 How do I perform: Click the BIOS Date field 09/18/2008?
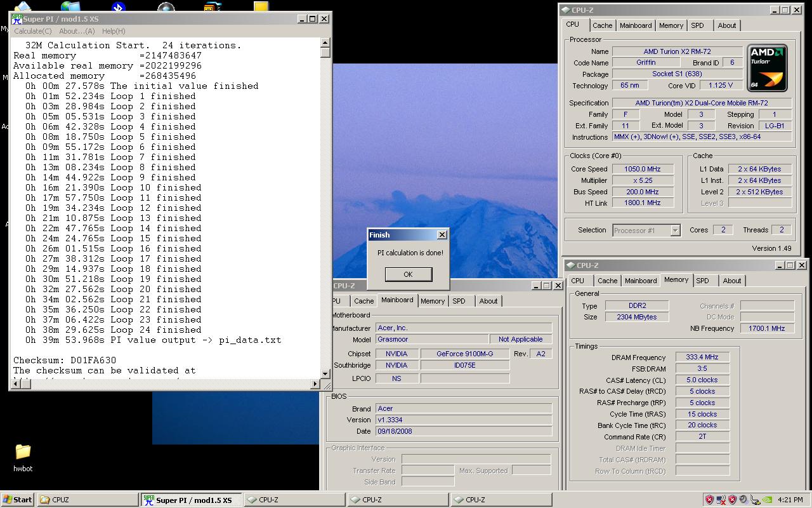[x=464, y=431]
